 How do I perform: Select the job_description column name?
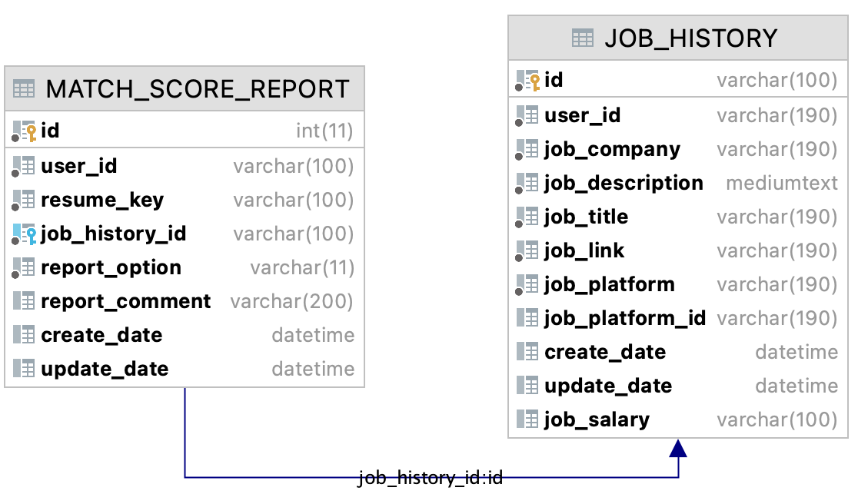point(624,183)
